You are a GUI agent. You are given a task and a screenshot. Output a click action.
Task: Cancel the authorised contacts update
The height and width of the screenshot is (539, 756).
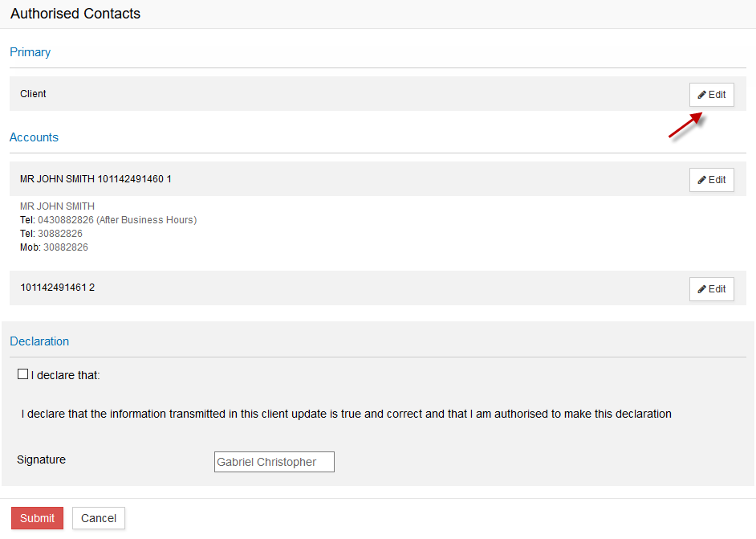pos(99,518)
